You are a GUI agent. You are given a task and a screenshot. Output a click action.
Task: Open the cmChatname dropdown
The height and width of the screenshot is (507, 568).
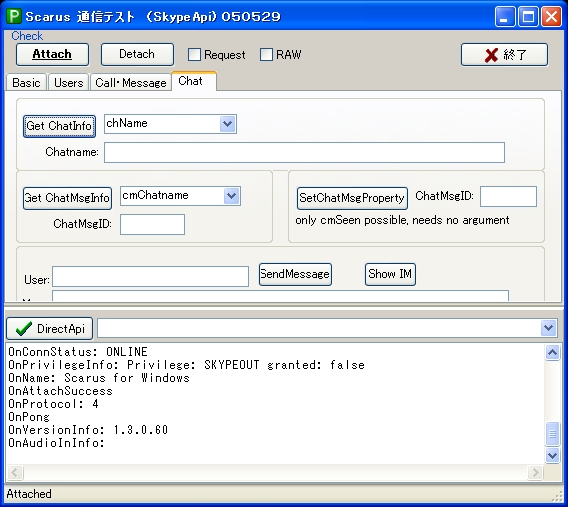click(231, 196)
